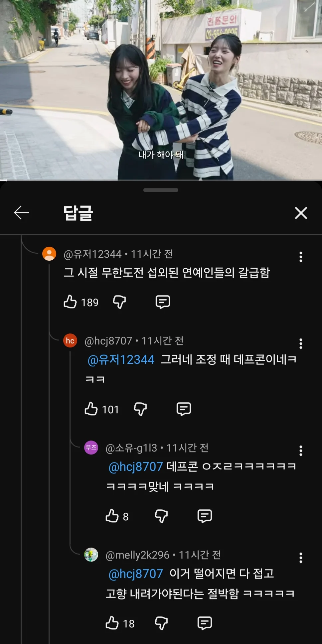
Task: Dislike the @hcj8707 reply
Action: [x=140, y=409]
